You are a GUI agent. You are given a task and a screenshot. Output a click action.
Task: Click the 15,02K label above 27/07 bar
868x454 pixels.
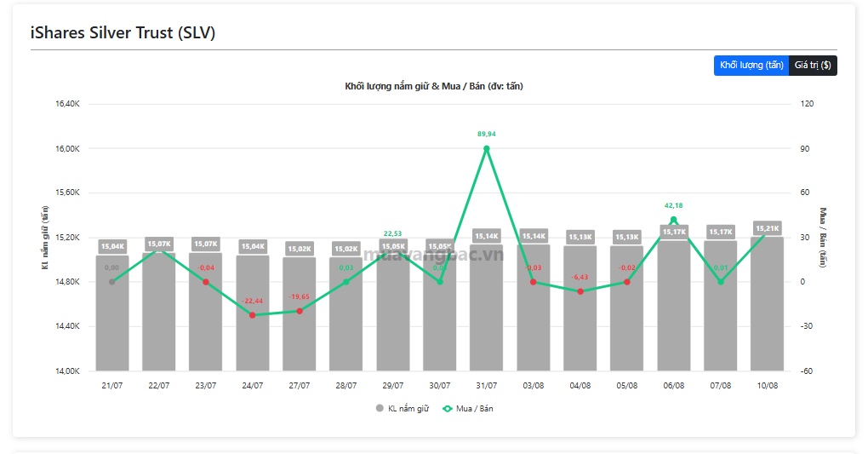(300, 249)
